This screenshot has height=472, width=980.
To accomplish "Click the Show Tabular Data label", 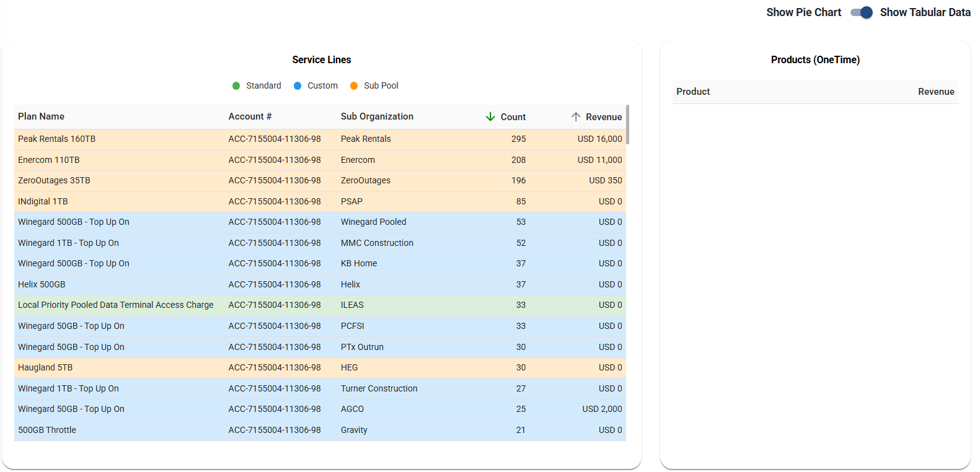I will click(925, 12).
